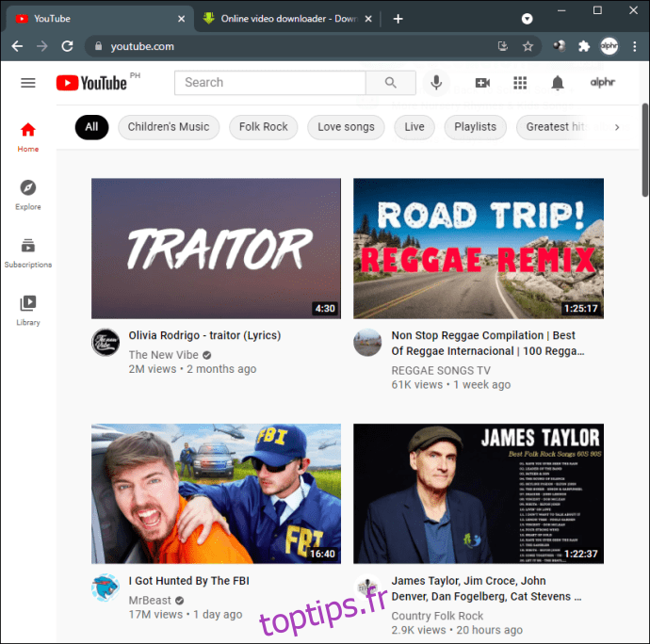Switch to the Online video downloader tab
This screenshot has width=650, height=644.
click(288, 19)
